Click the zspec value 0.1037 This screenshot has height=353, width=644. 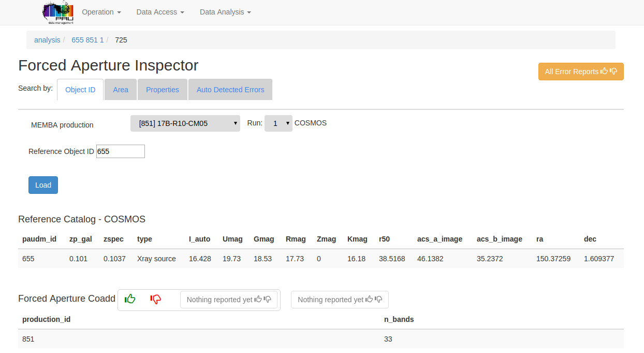click(x=114, y=258)
